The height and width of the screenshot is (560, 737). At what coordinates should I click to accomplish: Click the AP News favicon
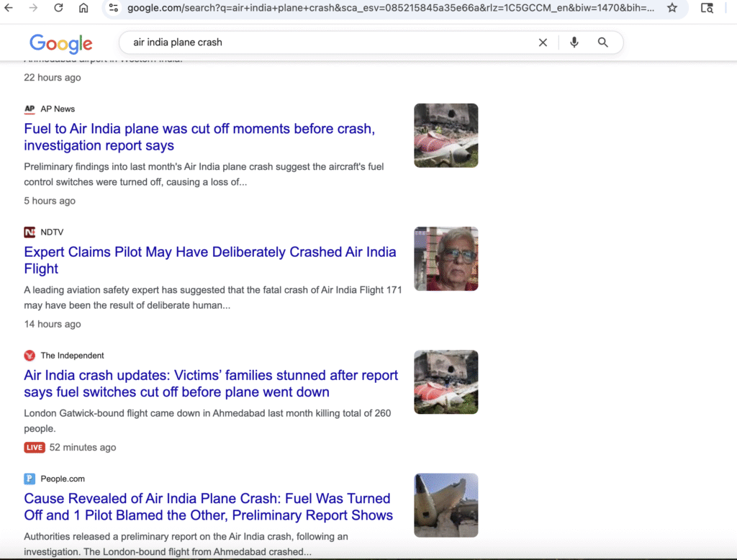(x=30, y=109)
